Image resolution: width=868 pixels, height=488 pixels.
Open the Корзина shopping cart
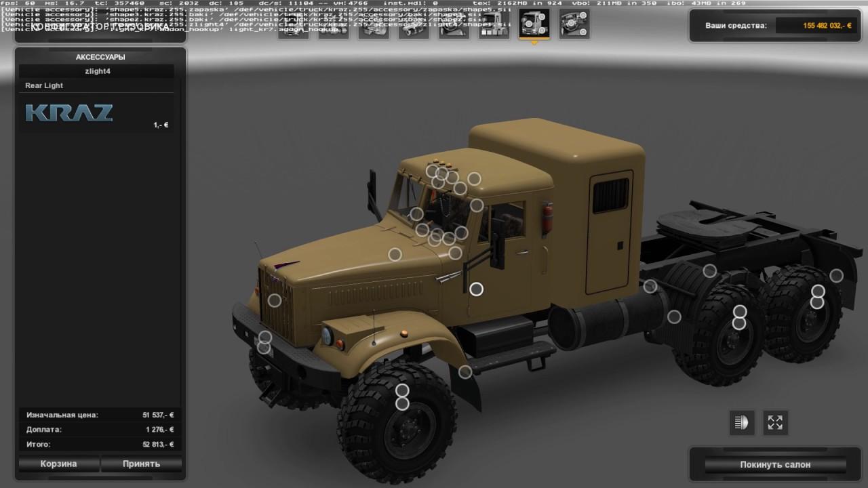tap(58, 464)
